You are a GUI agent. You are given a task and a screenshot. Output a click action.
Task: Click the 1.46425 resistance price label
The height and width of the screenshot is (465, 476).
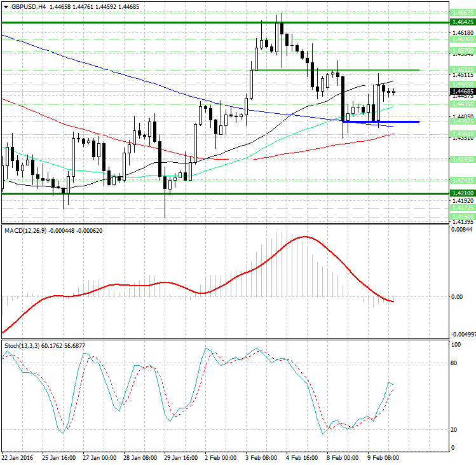463,22
